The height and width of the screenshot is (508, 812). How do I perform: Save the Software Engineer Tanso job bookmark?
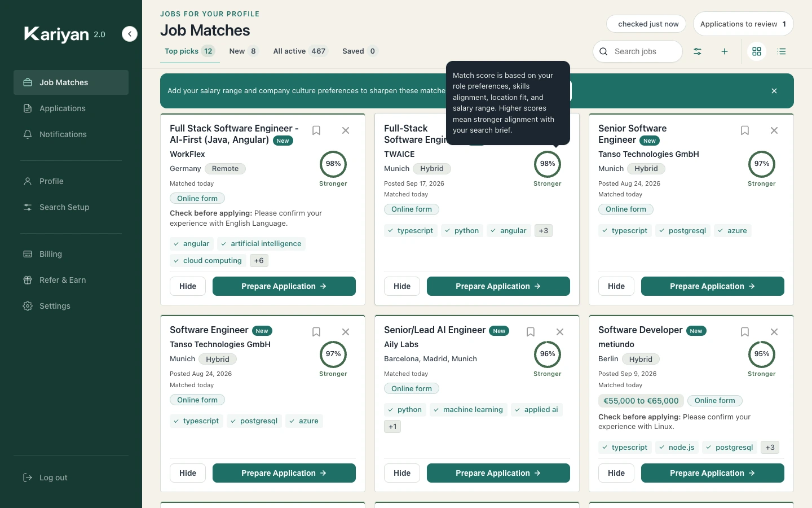pyautogui.click(x=316, y=332)
